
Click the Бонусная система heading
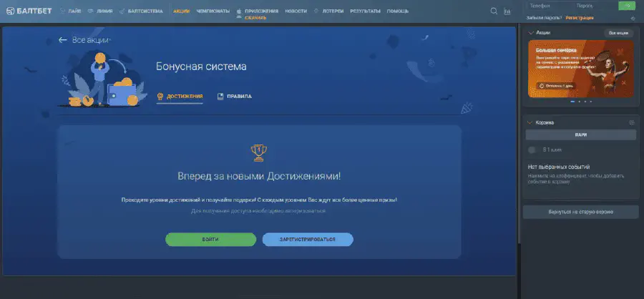tap(201, 67)
